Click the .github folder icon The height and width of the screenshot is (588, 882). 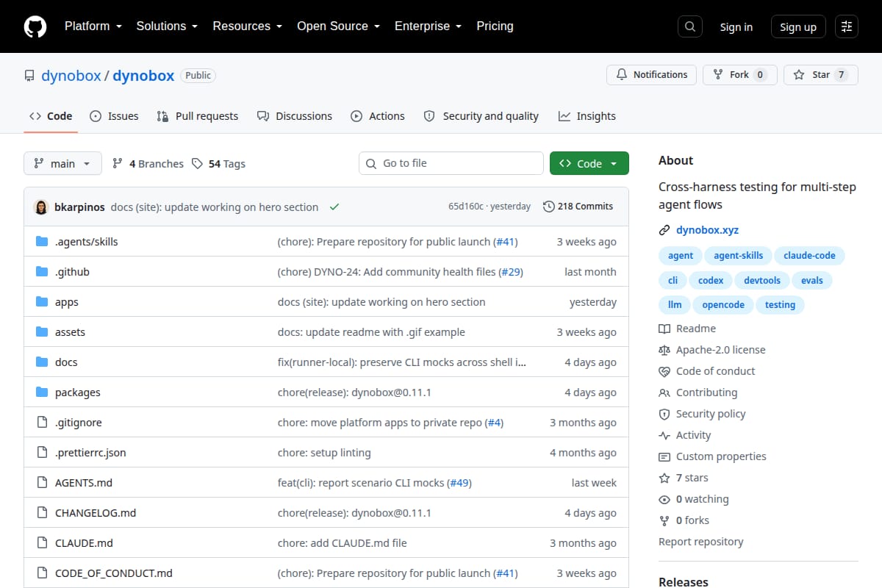point(42,271)
